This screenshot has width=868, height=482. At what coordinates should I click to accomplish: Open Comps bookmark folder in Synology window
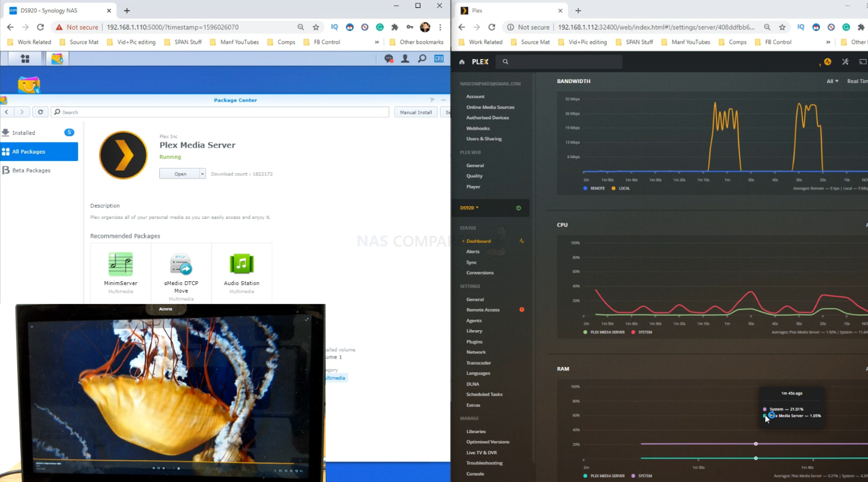point(281,42)
